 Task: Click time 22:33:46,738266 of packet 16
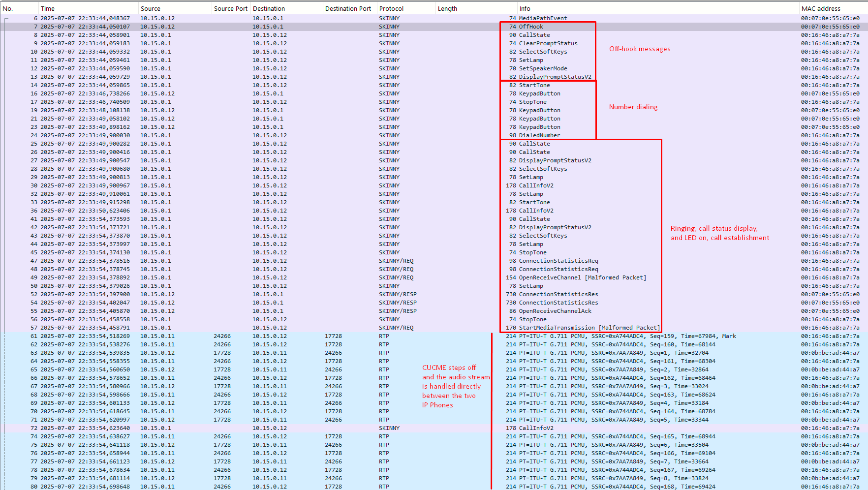[85, 93]
